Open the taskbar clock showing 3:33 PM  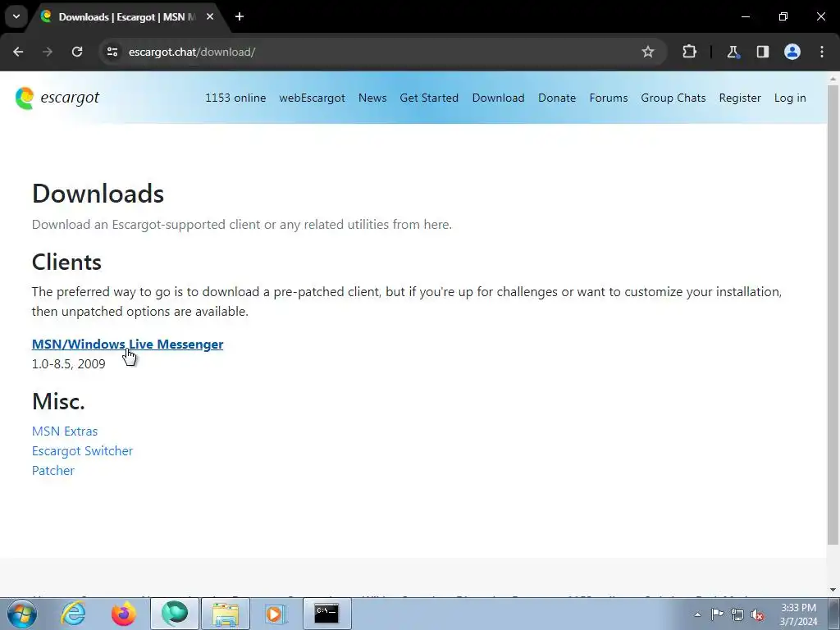(798, 614)
